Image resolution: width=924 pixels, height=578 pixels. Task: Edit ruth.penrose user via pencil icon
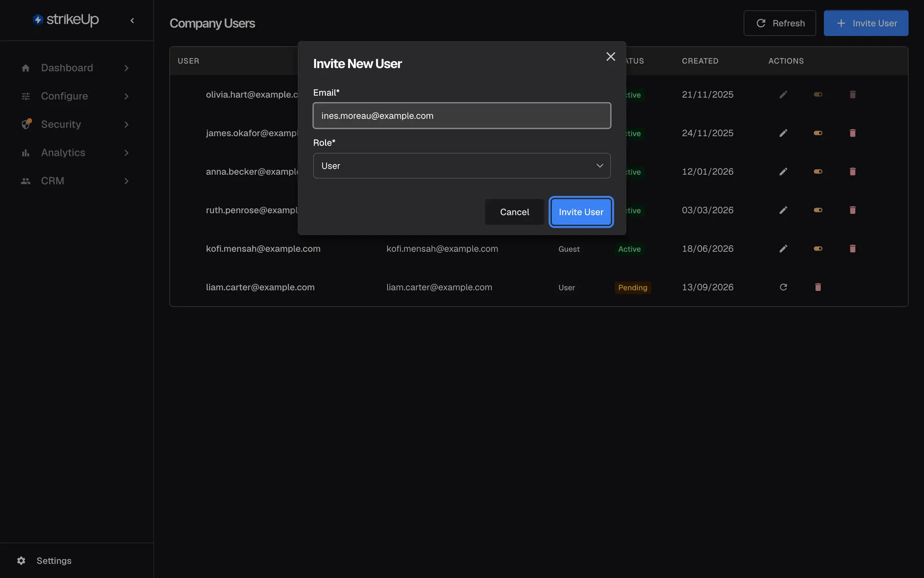783,210
